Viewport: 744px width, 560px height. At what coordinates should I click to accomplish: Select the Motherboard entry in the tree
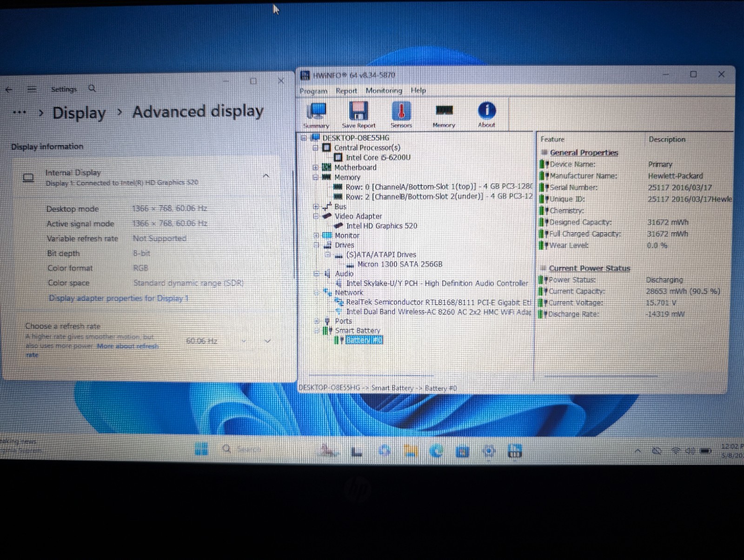355,167
